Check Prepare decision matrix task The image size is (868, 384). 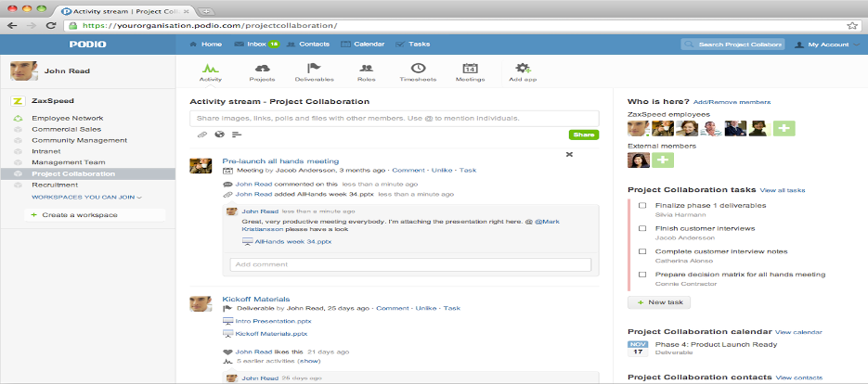642,275
